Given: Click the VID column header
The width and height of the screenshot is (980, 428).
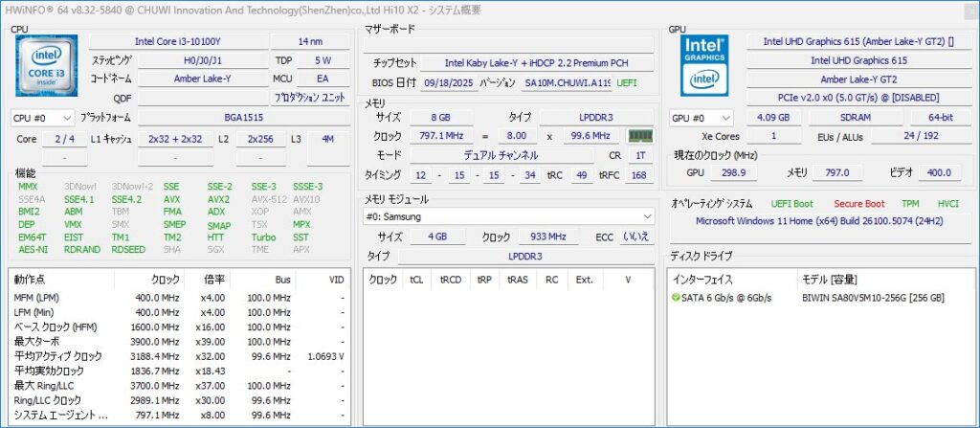Looking at the screenshot, I should (336, 280).
